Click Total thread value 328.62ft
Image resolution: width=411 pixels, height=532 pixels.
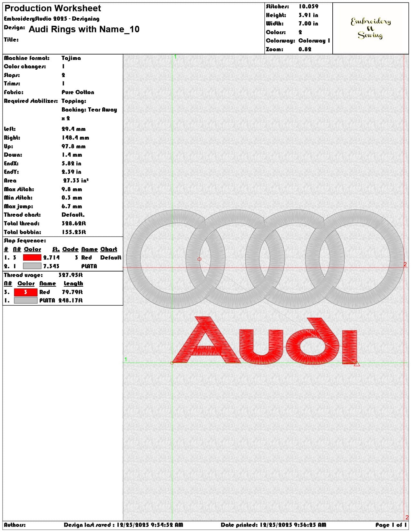point(74,223)
